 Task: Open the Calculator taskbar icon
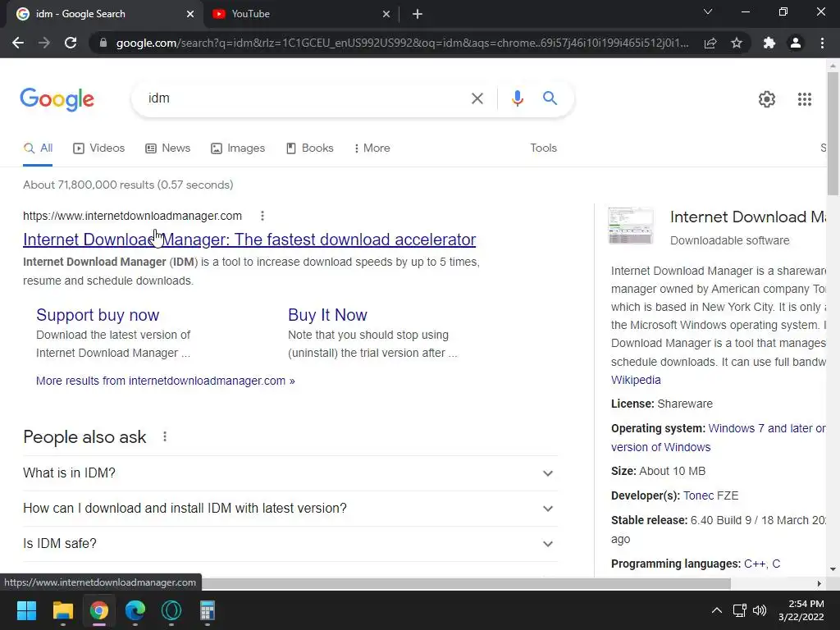coord(208,610)
